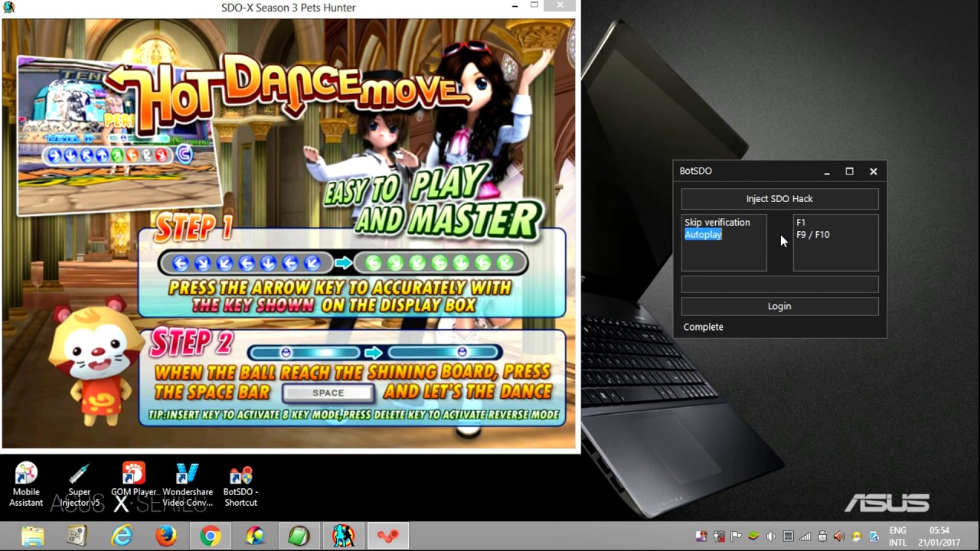Open the Snipping Tool icon on the taskbar
Image resolution: width=980 pixels, height=551 pixels.
[77, 536]
